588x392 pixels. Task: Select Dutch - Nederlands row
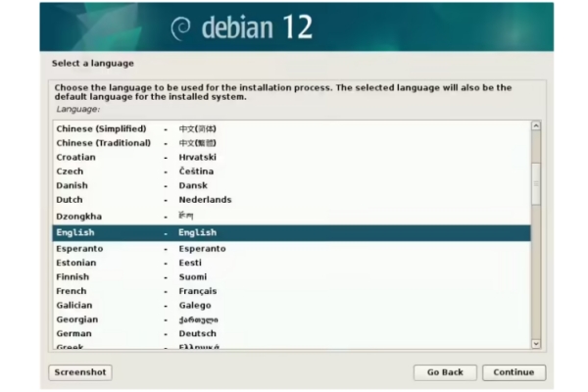point(292,200)
